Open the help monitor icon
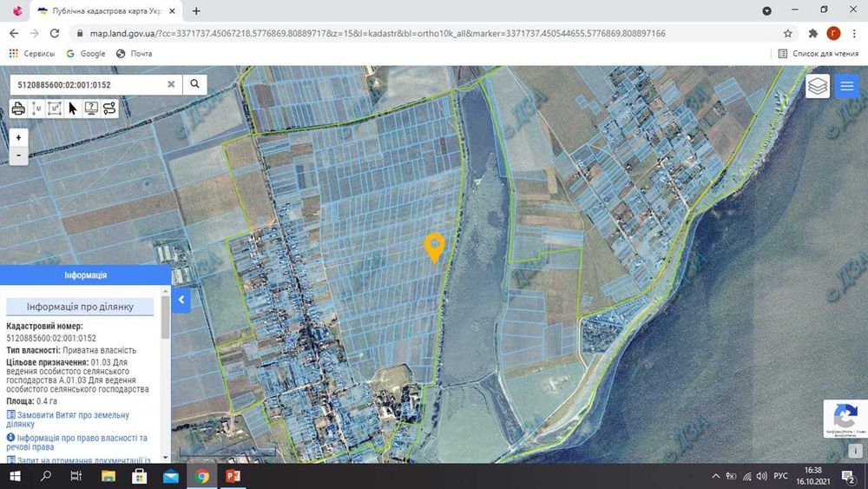The height and width of the screenshot is (489, 868). (x=91, y=109)
